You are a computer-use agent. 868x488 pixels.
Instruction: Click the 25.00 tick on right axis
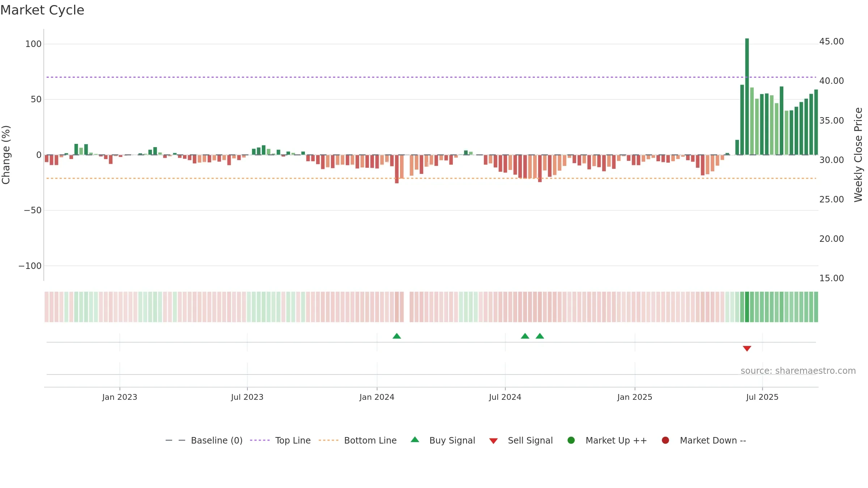(831, 200)
